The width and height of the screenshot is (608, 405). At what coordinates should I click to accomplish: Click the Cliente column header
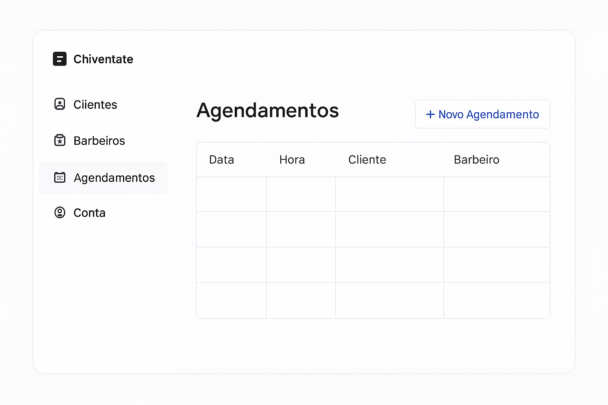367,160
